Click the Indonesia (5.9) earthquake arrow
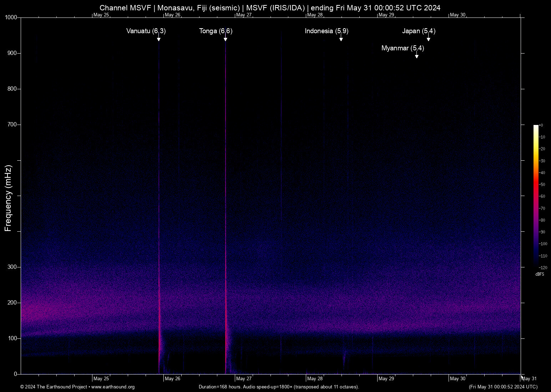This screenshot has height=392, width=551. point(341,39)
